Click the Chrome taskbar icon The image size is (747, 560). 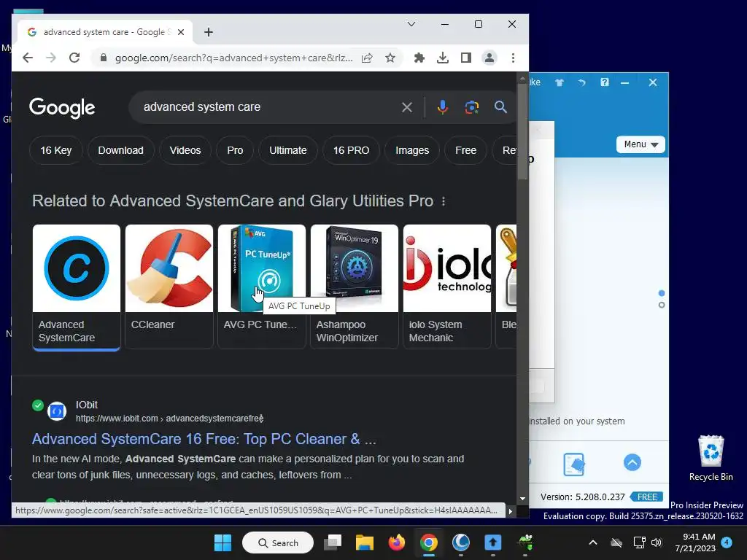coord(429,542)
